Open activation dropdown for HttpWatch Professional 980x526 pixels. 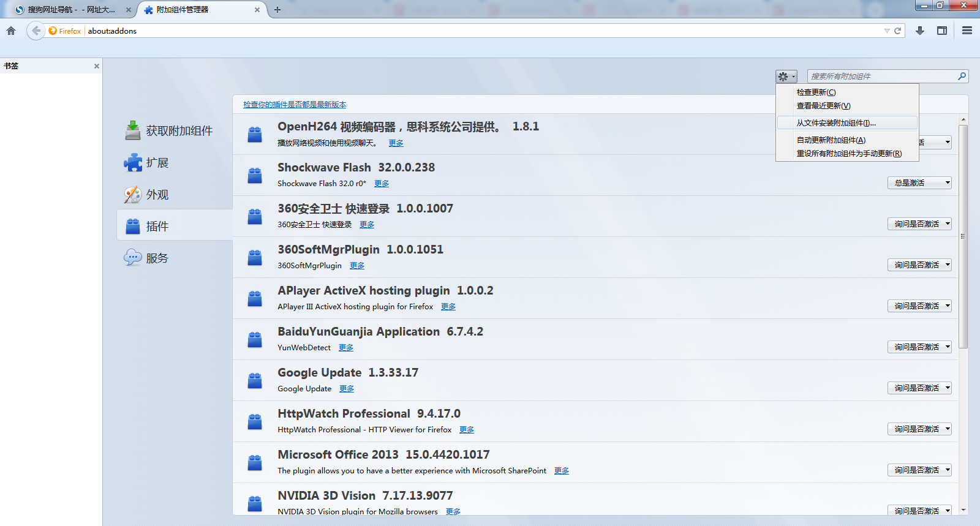point(919,429)
